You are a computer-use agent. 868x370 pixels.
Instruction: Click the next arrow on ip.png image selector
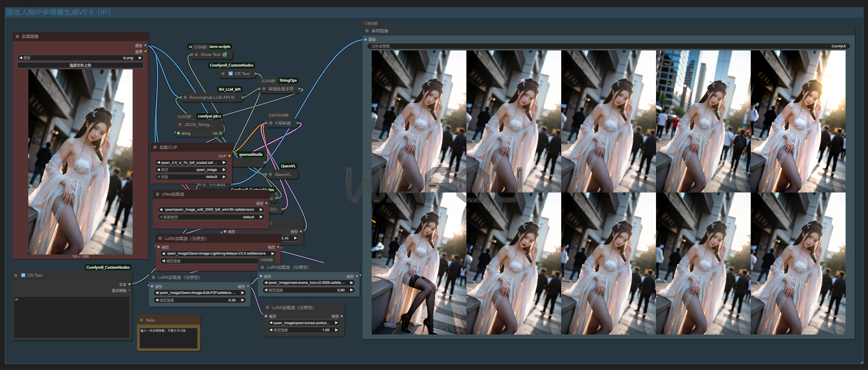140,58
